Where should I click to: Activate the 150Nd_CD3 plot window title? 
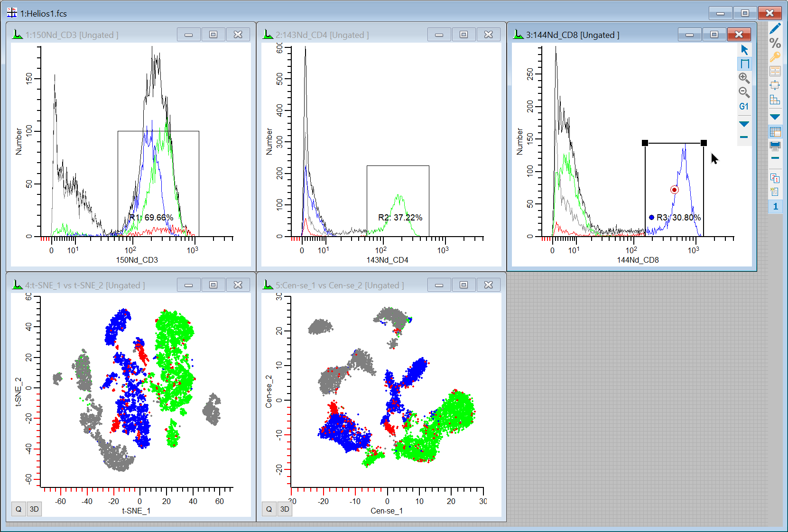72,35
